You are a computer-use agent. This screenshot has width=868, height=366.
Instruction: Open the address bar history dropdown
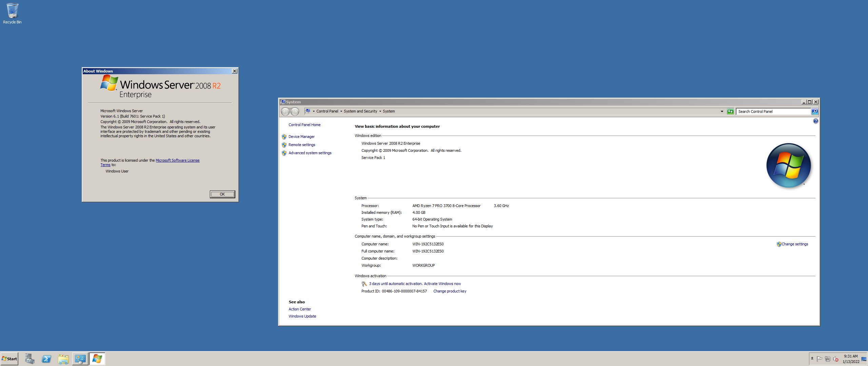coord(722,111)
